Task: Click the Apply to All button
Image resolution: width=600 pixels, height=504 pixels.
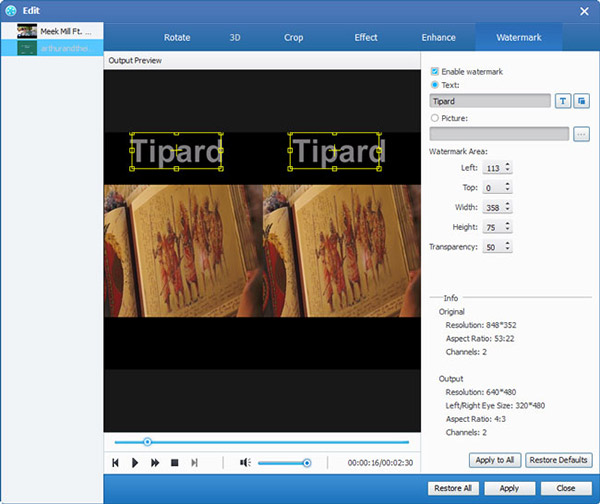Action: 495,460
